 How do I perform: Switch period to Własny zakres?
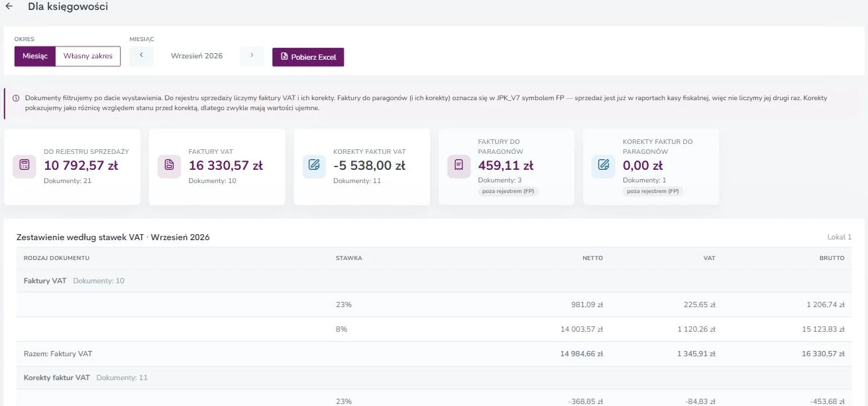tap(88, 56)
